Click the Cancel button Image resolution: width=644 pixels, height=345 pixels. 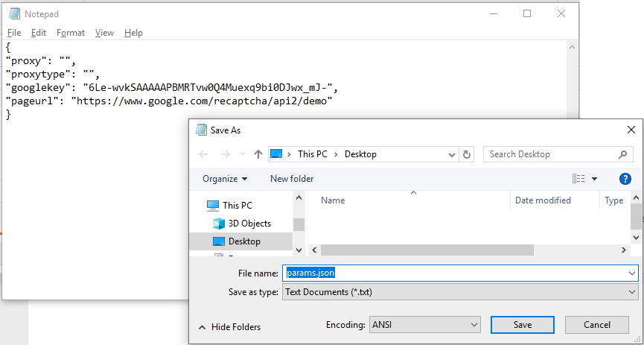coord(597,325)
